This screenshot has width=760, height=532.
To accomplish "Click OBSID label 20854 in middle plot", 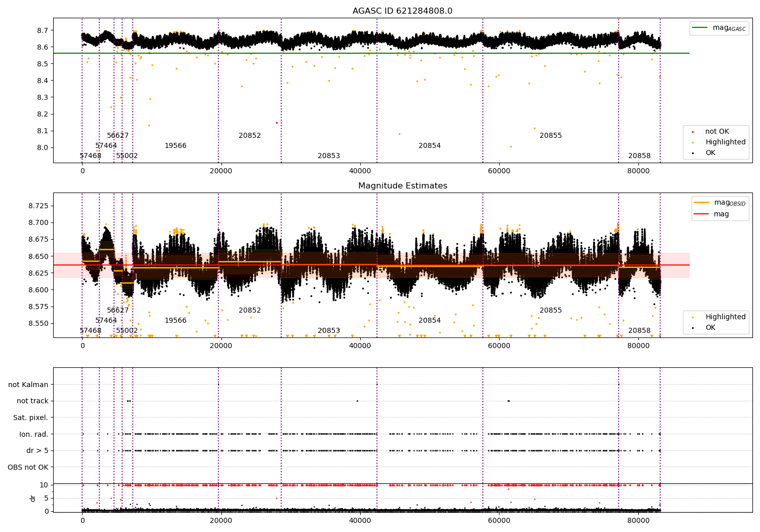I will point(430,321).
